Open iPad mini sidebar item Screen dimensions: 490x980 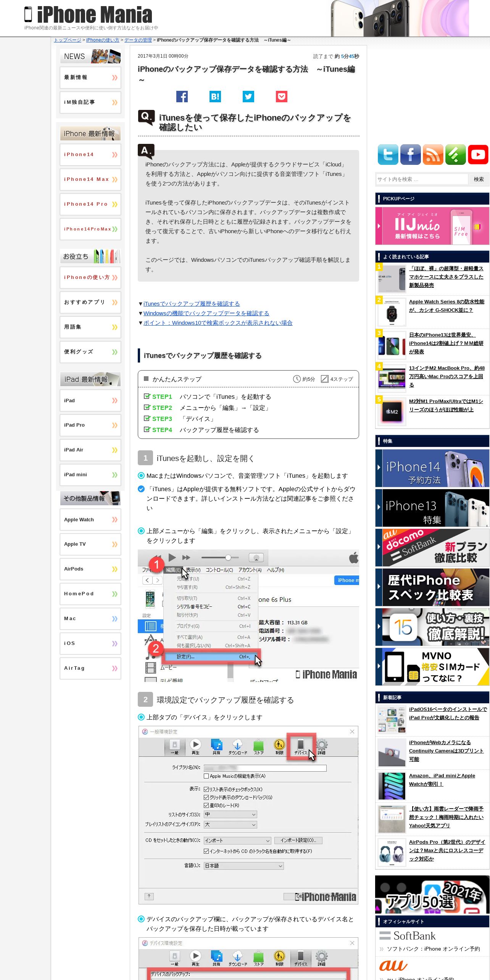coord(90,475)
